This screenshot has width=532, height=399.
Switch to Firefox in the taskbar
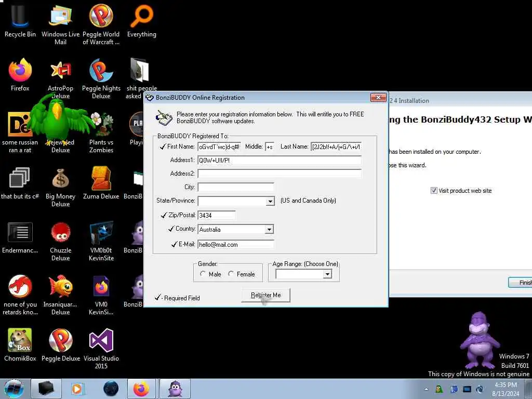click(141, 389)
